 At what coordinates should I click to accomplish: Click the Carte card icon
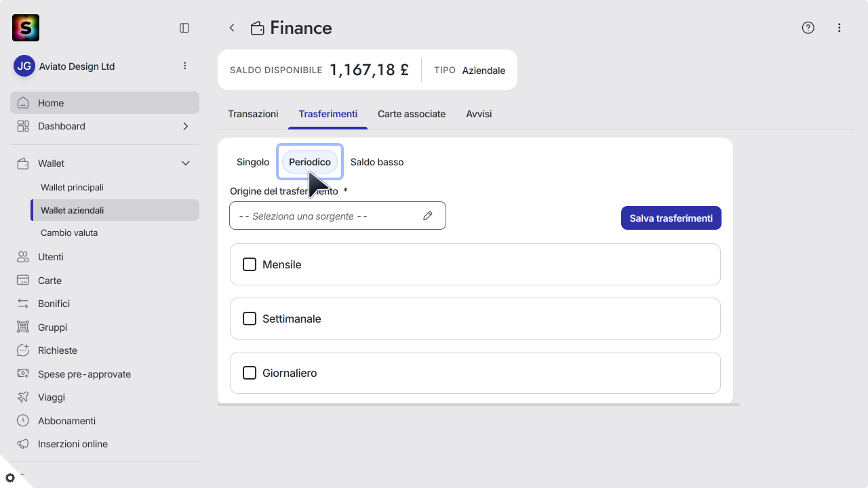23,281
